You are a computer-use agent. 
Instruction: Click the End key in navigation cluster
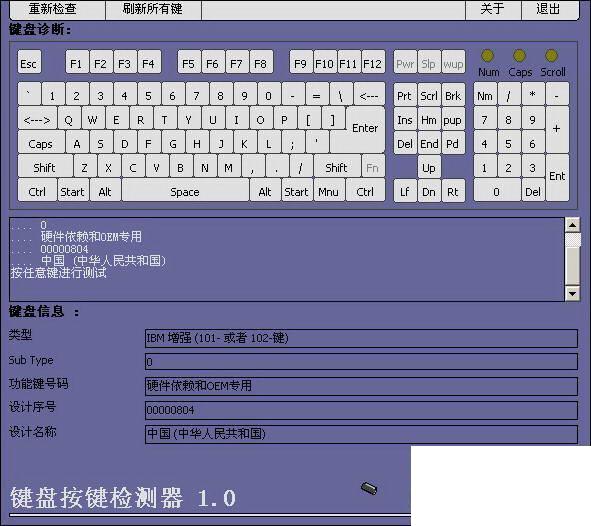[x=429, y=142]
